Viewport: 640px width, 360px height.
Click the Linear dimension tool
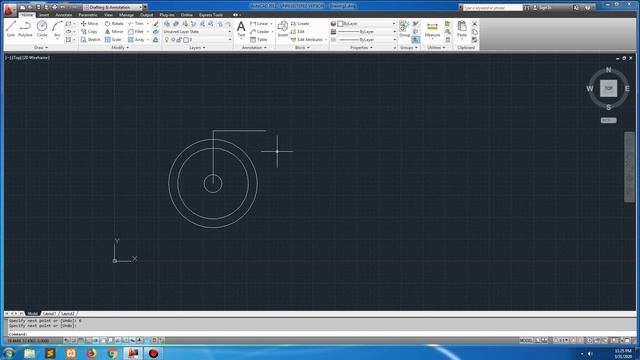click(x=260, y=24)
